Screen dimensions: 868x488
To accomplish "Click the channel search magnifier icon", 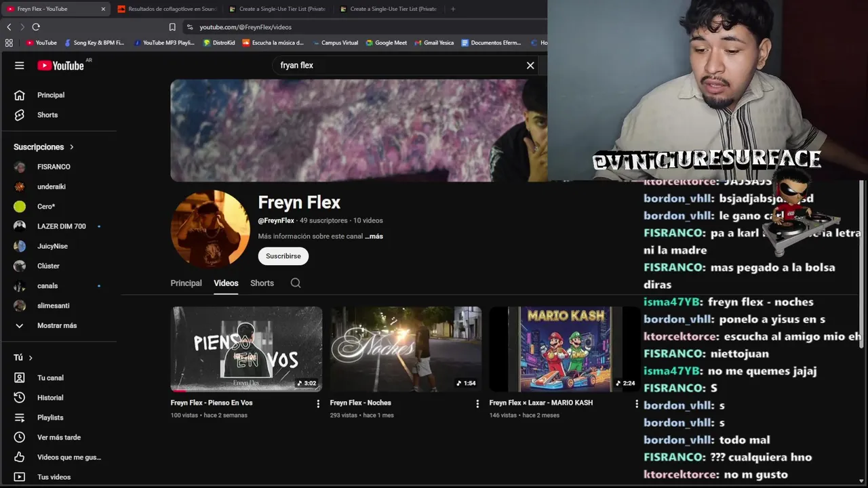I will click(296, 283).
